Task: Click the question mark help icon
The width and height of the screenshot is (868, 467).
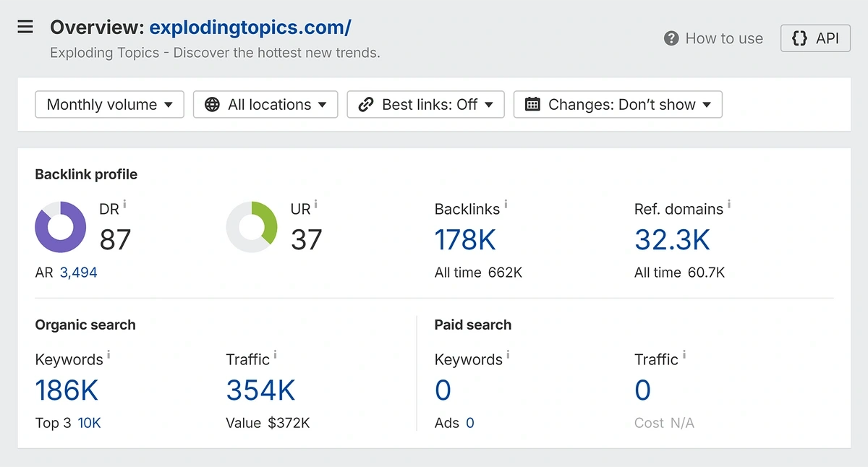Action: coord(671,38)
